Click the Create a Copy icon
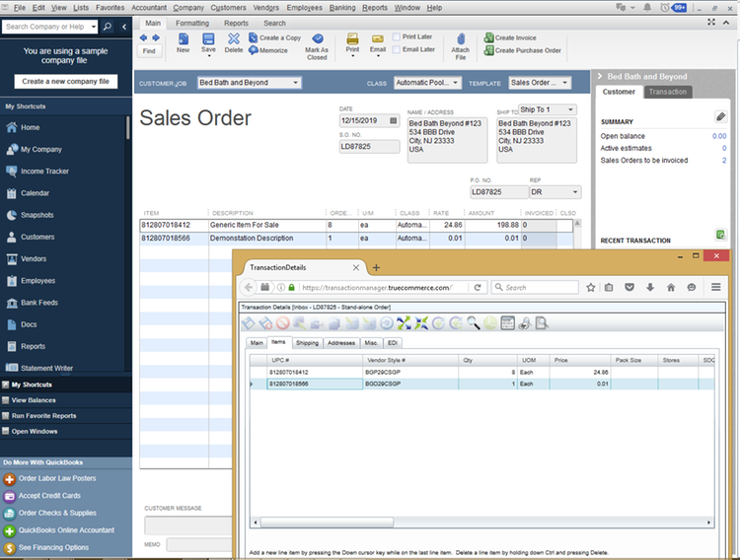 pos(253,37)
